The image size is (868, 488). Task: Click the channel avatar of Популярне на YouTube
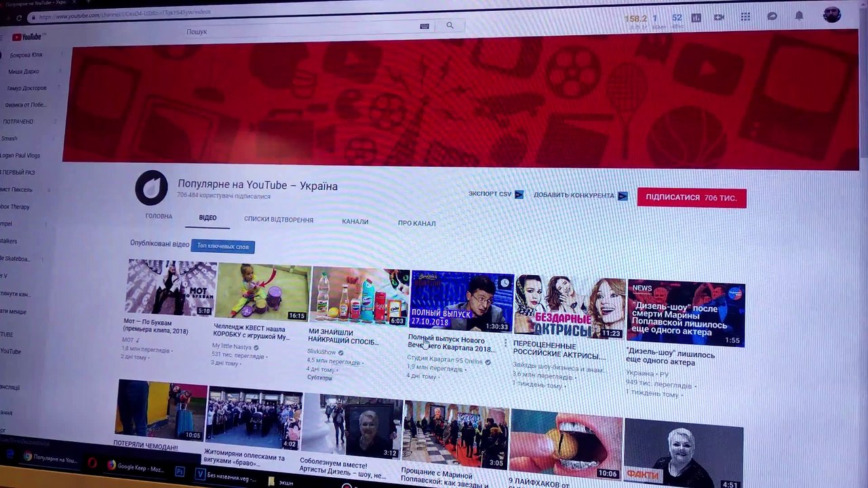click(x=151, y=188)
